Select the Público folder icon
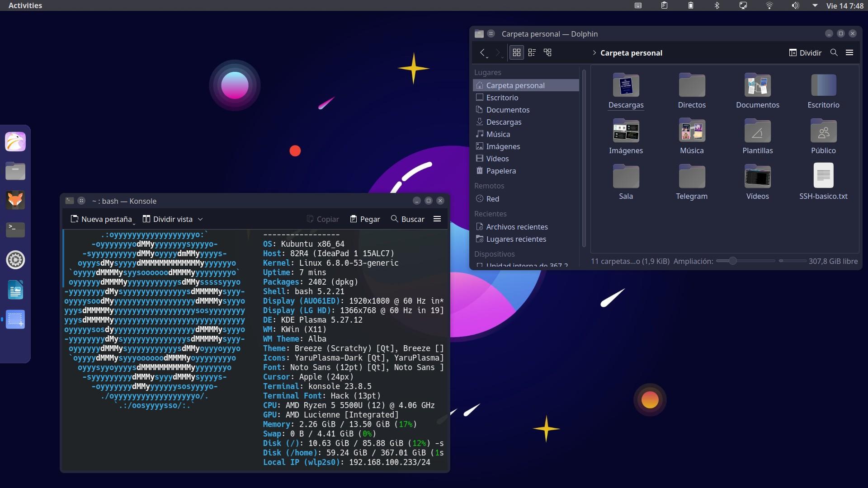 click(823, 131)
